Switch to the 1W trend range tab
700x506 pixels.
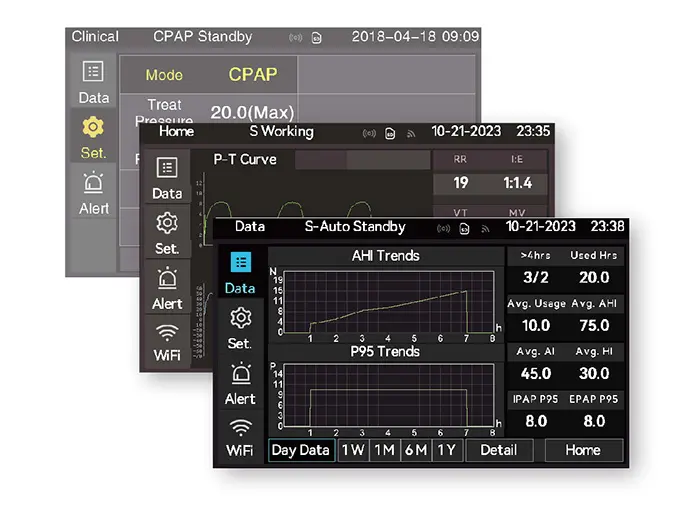(353, 450)
